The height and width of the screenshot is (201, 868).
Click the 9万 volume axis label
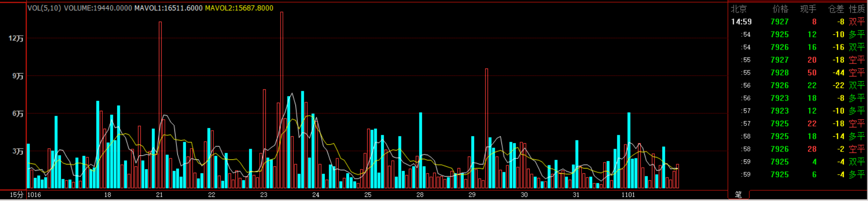click(x=18, y=76)
